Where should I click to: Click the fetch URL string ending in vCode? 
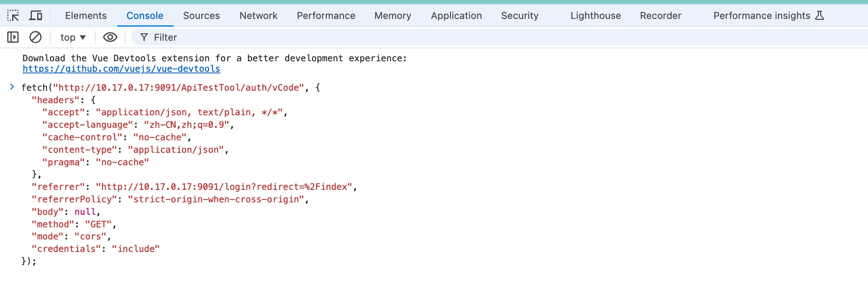(x=178, y=88)
